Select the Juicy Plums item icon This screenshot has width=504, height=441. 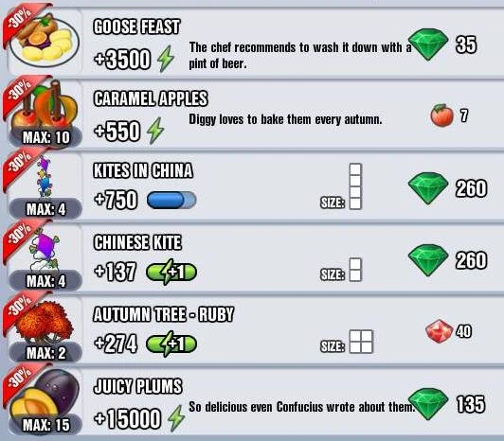[45, 394]
